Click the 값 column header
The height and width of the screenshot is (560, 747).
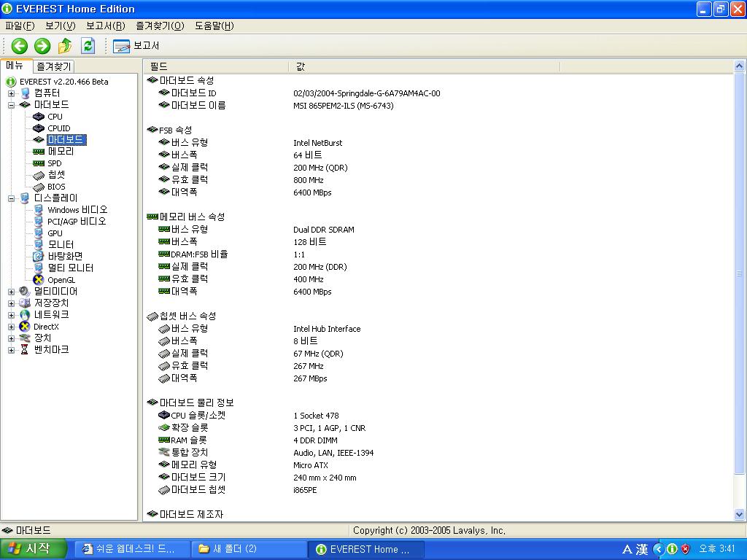tap(425, 66)
